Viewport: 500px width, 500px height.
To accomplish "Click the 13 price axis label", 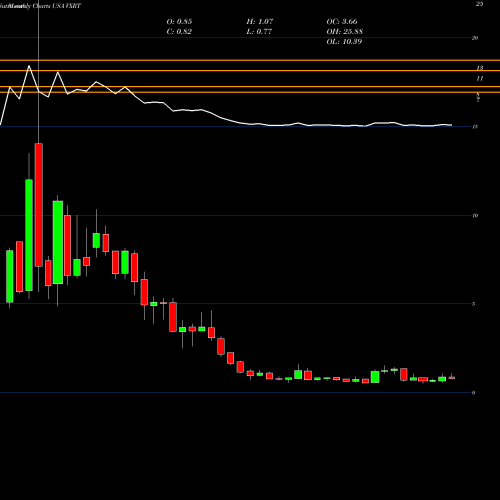I will [479, 68].
